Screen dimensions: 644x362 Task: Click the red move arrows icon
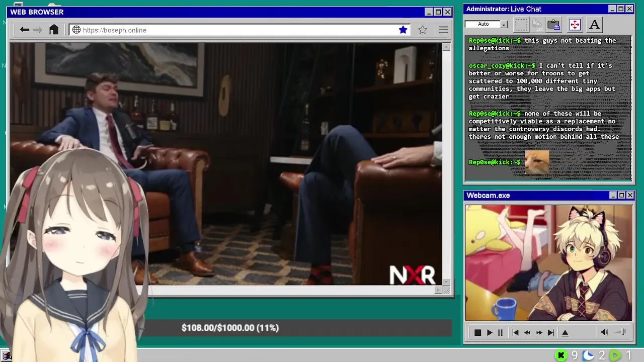click(575, 24)
